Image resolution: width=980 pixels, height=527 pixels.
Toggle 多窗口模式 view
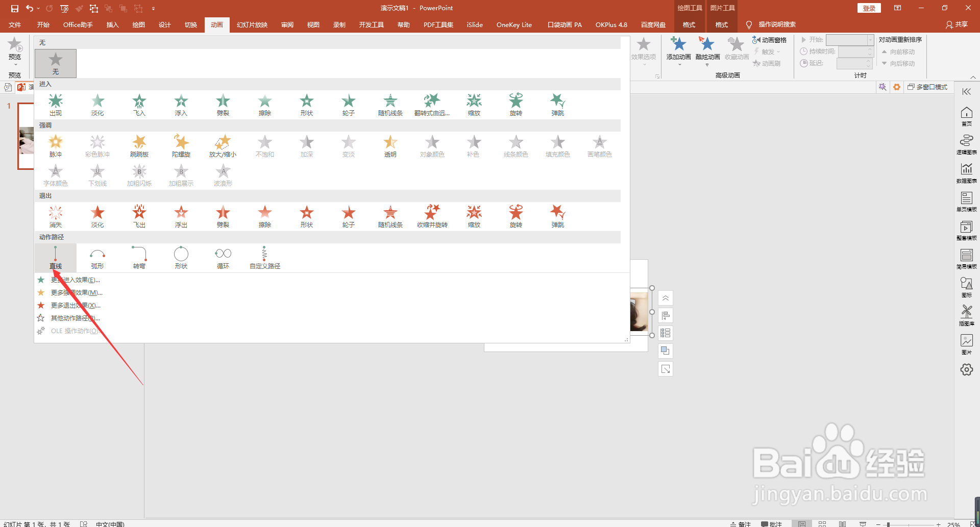(x=927, y=87)
